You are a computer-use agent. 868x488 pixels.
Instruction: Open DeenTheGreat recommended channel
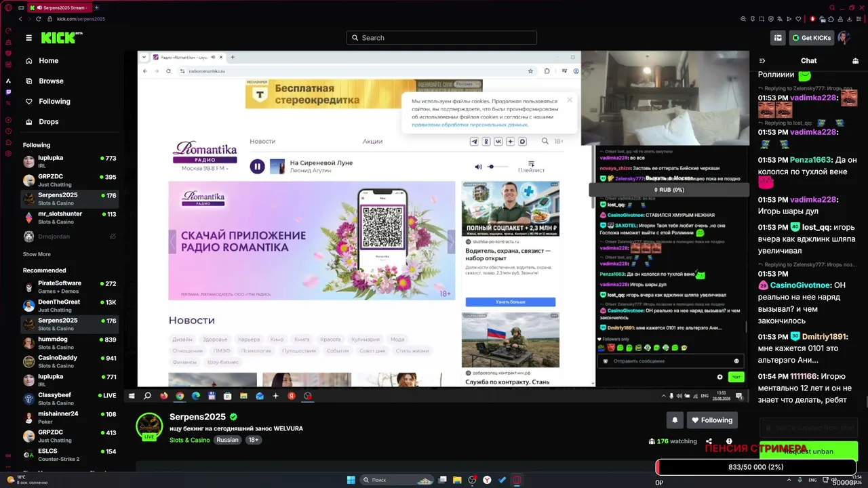point(70,306)
